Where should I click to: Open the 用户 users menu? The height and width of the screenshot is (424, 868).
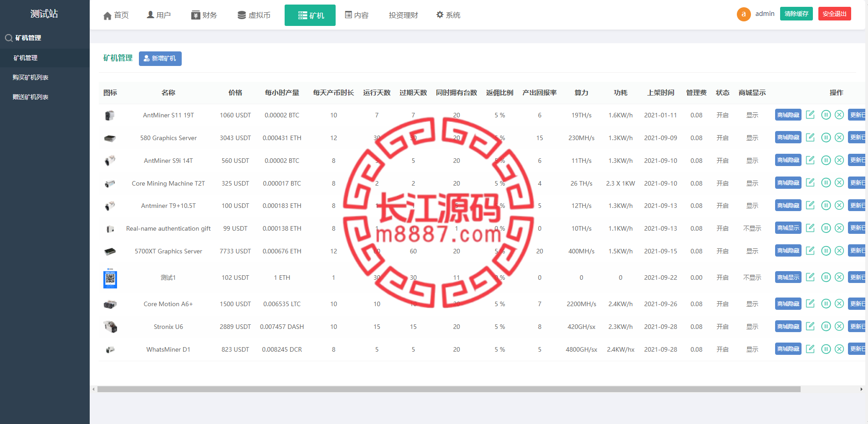point(158,15)
